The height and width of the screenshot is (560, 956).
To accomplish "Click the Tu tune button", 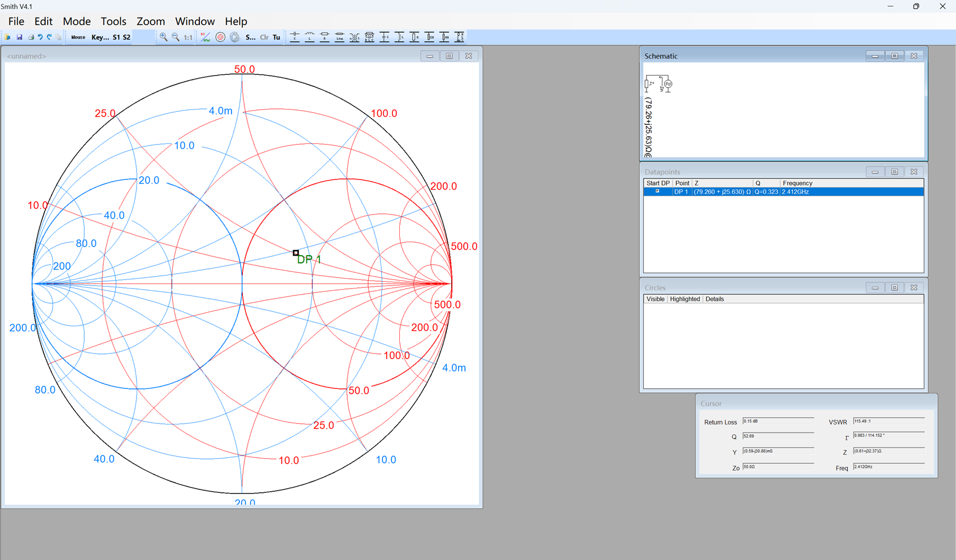I will tap(277, 37).
